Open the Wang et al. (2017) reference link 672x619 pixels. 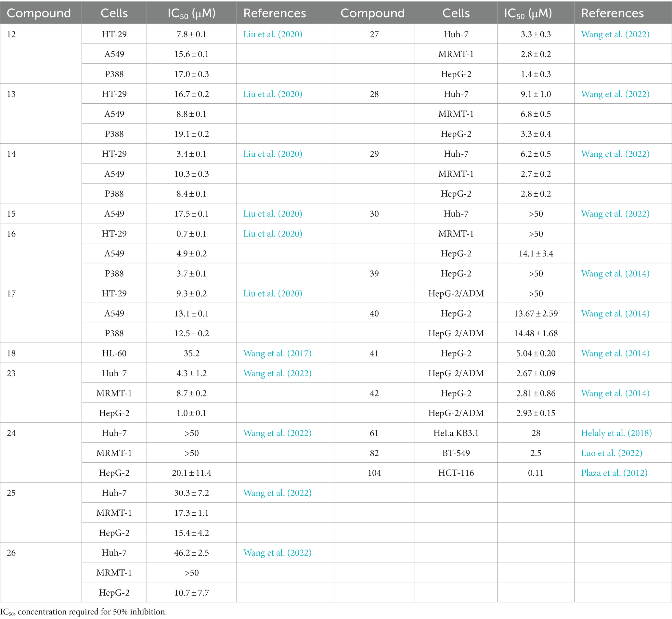(278, 354)
